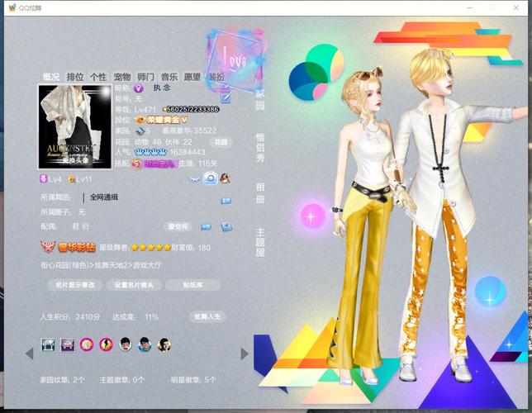Select the third pink-ringed badge
Image resolution: width=532 pixels, height=413 pixels.
(87, 344)
